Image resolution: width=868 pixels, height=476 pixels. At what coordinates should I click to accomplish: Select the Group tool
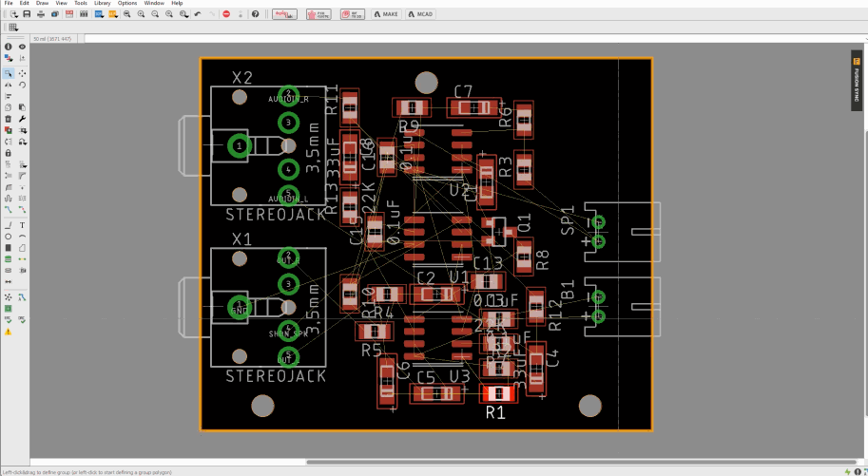tap(9, 73)
